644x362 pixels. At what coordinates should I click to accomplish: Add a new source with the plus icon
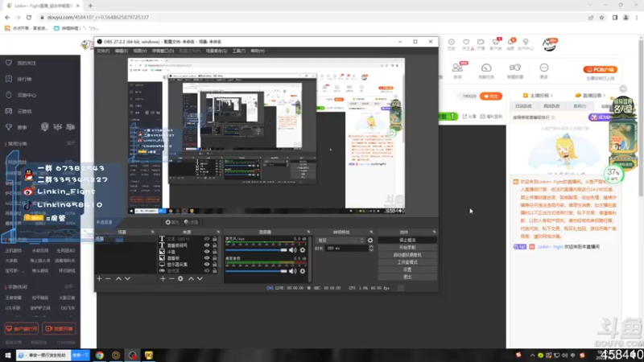[x=163, y=278]
